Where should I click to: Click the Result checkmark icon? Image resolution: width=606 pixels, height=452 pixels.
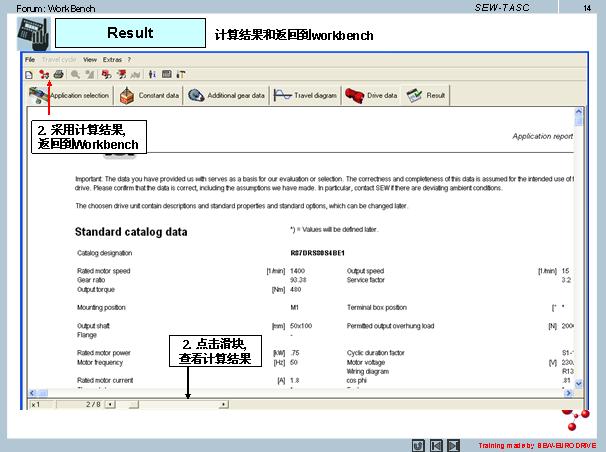click(x=414, y=95)
